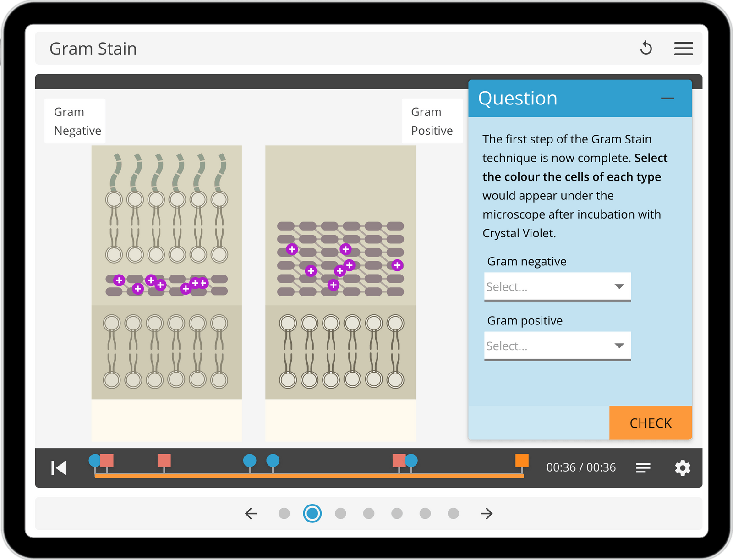Select the last page dot
This screenshot has height=560, width=733.
[453, 514]
